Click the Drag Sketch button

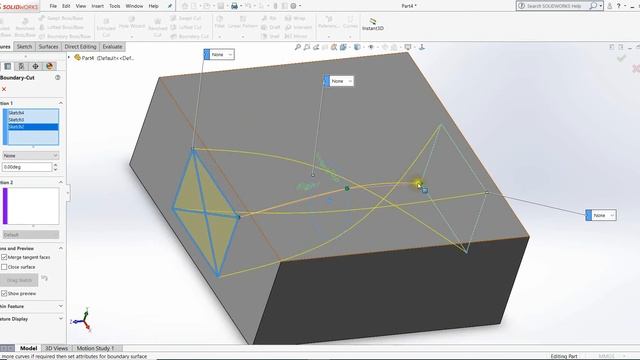pyautogui.click(x=19, y=280)
